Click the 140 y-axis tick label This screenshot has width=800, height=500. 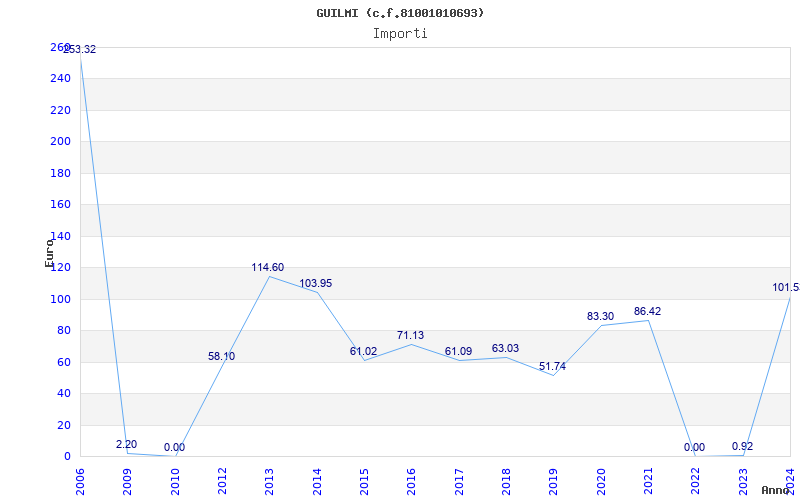pos(60,236)
